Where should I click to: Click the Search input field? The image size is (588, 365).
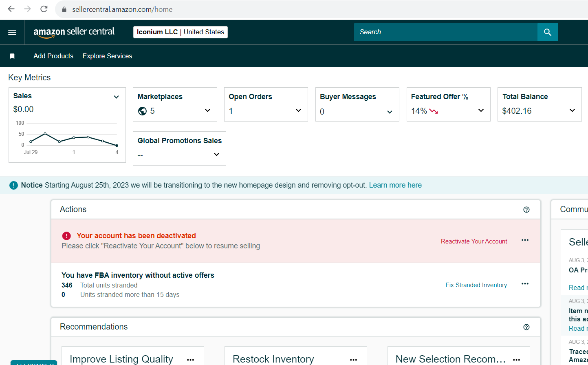coord(446,32)
